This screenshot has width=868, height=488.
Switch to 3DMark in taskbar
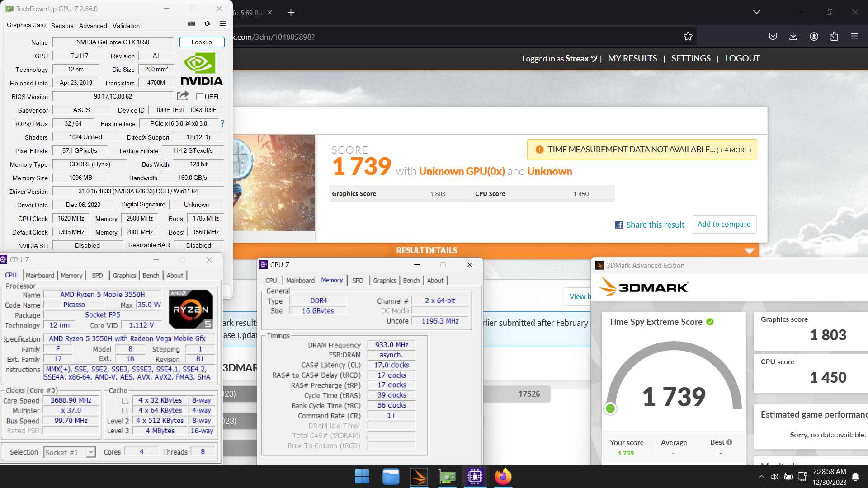coord(419,477)
